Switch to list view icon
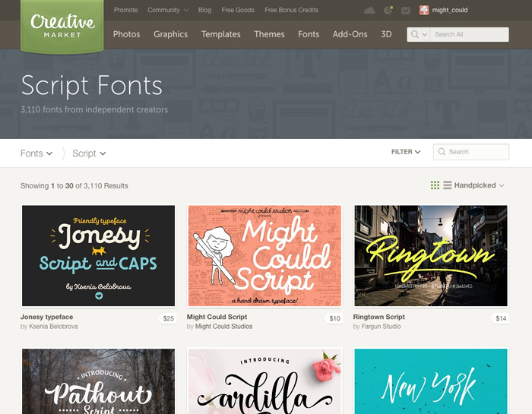This screenshot has height=414, width=532. click(x=448, y=185)
